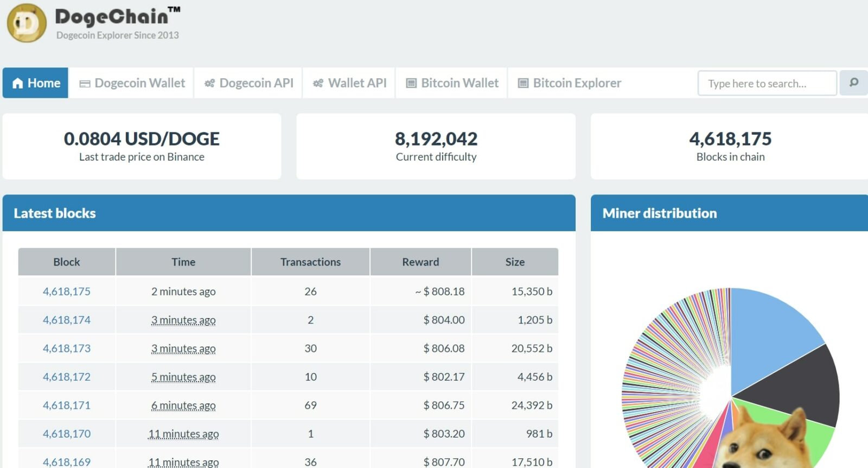Screen dimensions: 868x468
Task: Click the gears icon beside Dogecoin API
Action: tap(209, 83)
